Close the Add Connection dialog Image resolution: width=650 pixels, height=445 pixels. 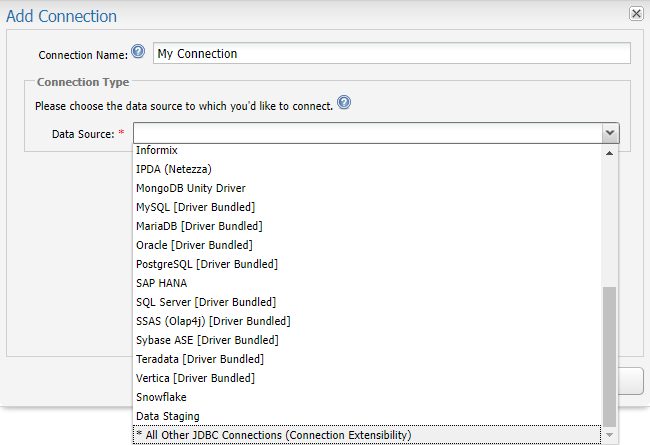636,14
